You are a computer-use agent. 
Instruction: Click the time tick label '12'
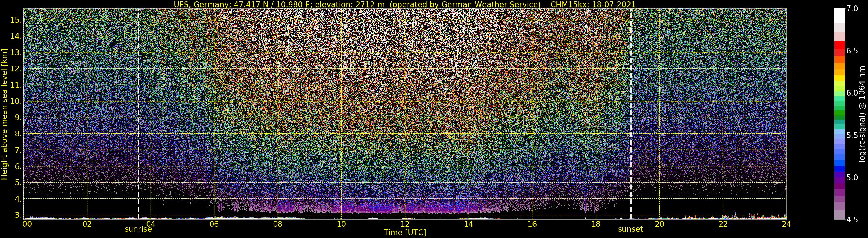(405, 224)
